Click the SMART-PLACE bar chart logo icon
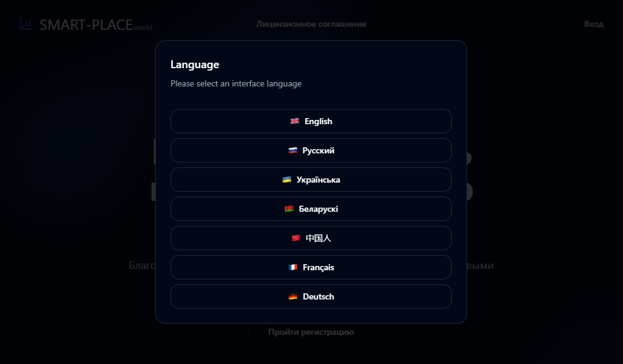623x364 pixels. point(26,24)
